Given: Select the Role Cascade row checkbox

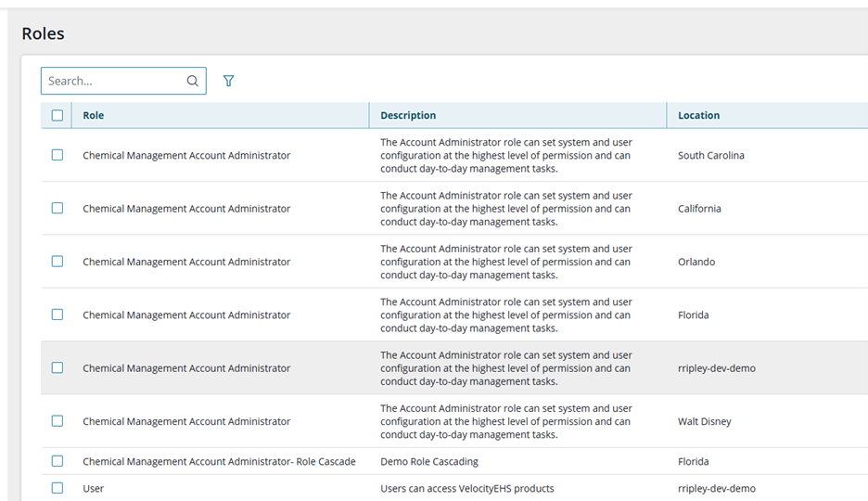Looking at the screenshot, I should tap(57, 460).
